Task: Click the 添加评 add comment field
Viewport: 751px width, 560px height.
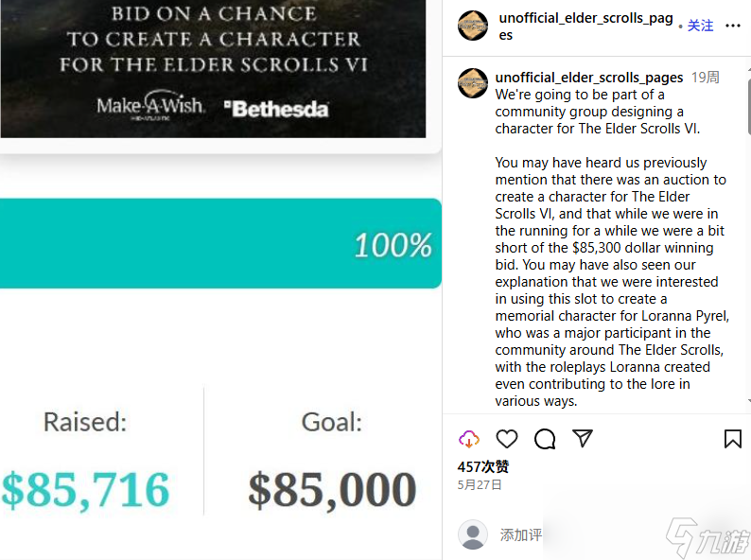Action: tap(521, 535)
